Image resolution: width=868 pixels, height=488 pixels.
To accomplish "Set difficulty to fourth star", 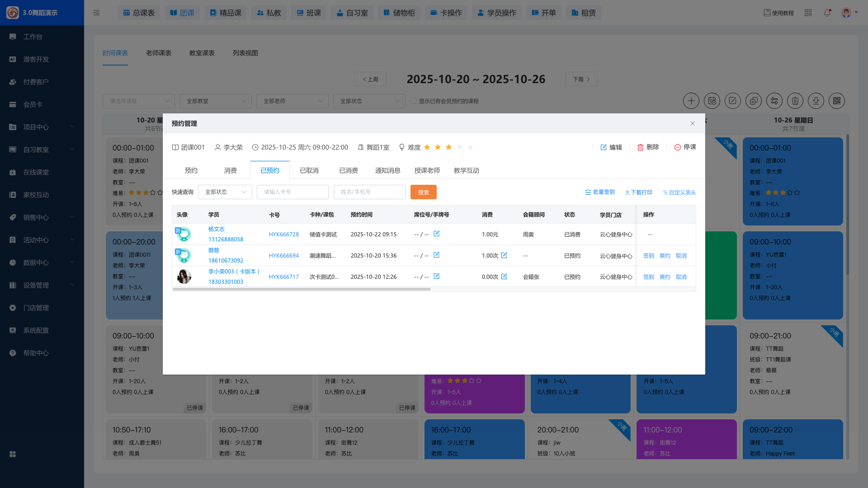I will click(459, 147).
